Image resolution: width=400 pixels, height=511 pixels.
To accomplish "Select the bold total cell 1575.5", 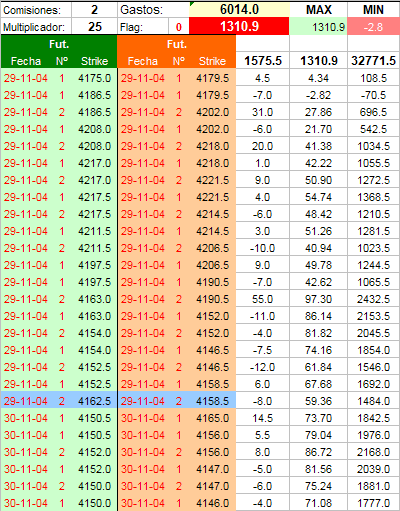I will point(263,61).
